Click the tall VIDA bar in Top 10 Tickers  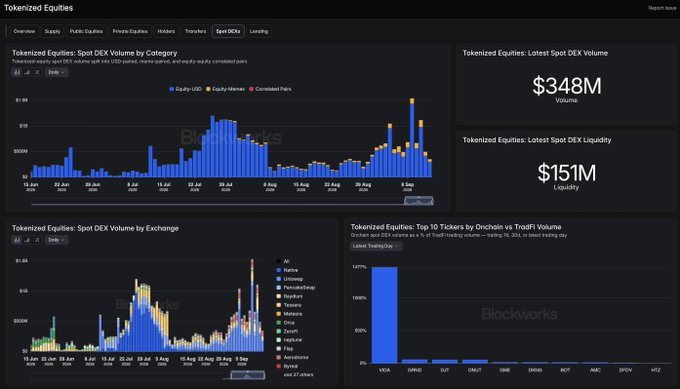click(384, 315)
